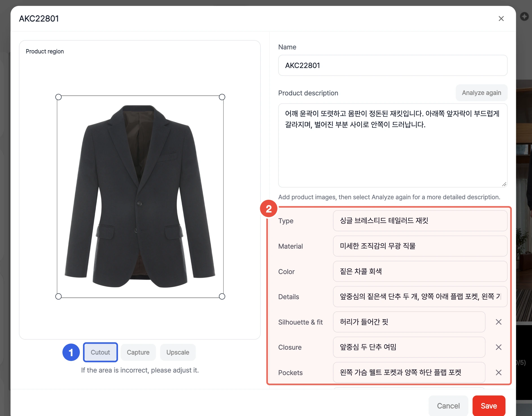Viewport: 532px width, 416px height.
Task: Grab the bottom-left crop handle
Action: 58,296
